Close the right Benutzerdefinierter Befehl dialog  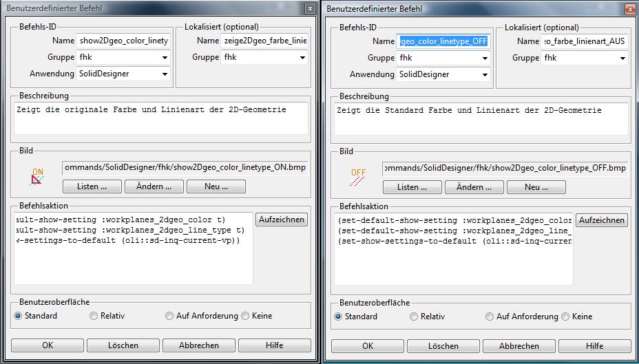[630, 8]
